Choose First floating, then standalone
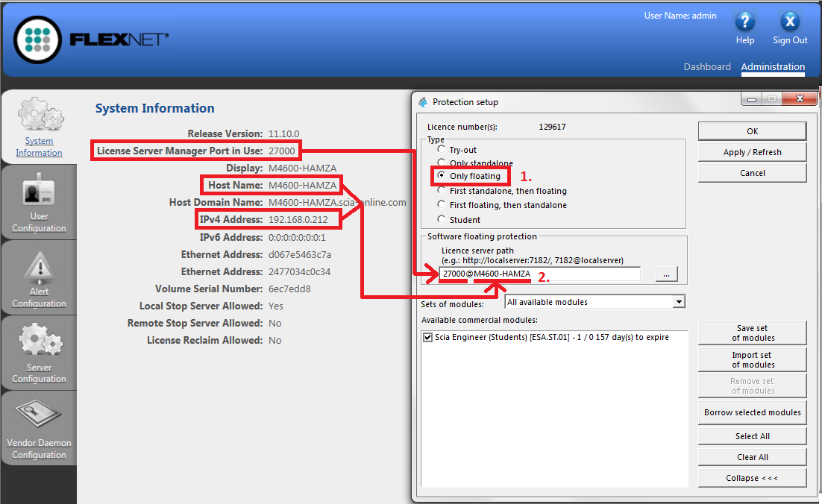822x504 pixels. (x=442, y=205)
